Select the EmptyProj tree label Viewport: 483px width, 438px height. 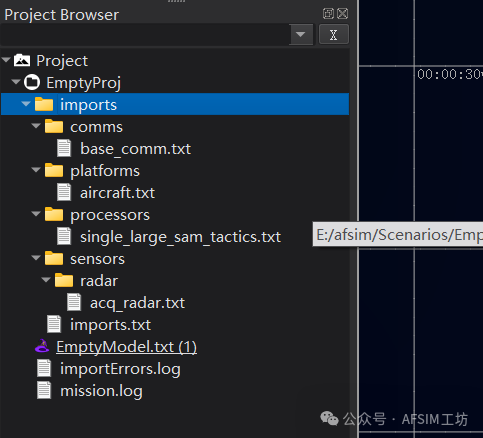pyautogui.click(x=84, y=83)
